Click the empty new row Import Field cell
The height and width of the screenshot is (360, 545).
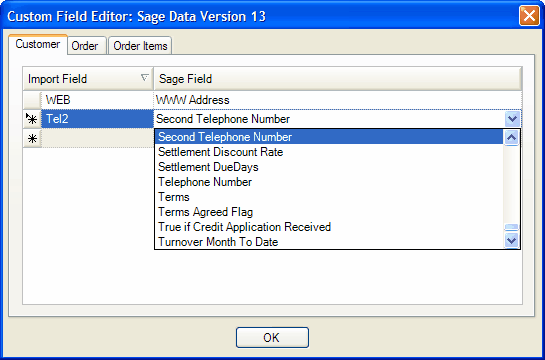(x=97, y=139)
